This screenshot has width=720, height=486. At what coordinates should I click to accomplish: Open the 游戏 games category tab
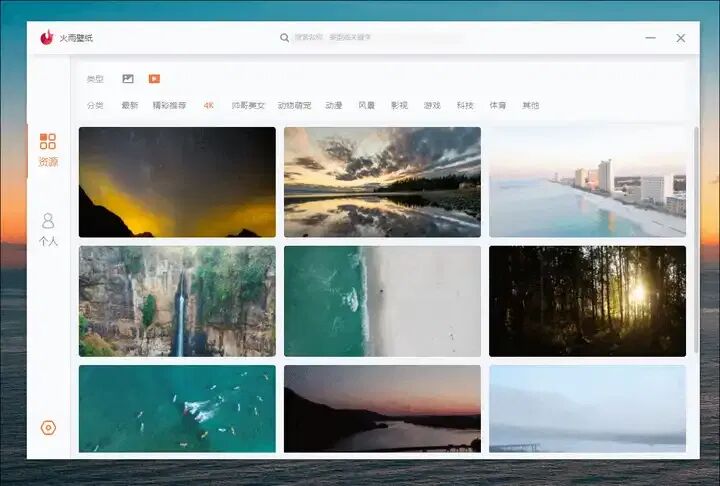click(432, 105)
